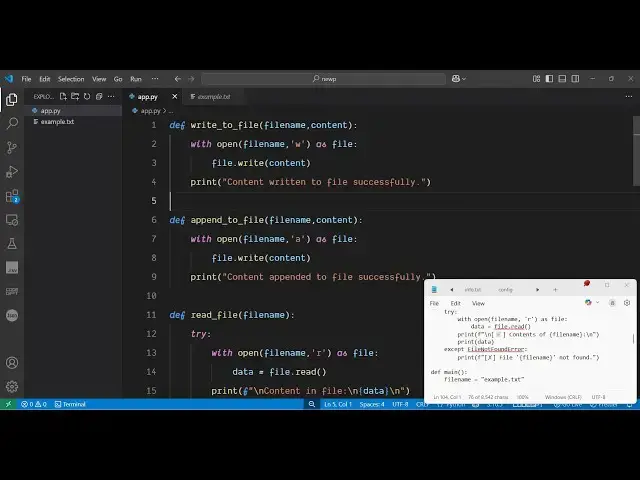Click the 100% zoom level in Notepad
The image size is (640, 480).
click(x=522, y=397)
